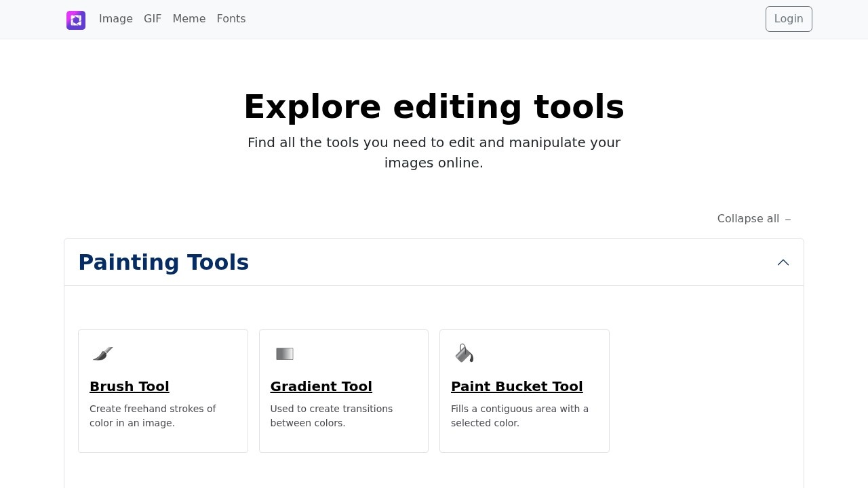Screen dimensions: 868x488
Task: Click the Login button
Action: pos(788,19)
